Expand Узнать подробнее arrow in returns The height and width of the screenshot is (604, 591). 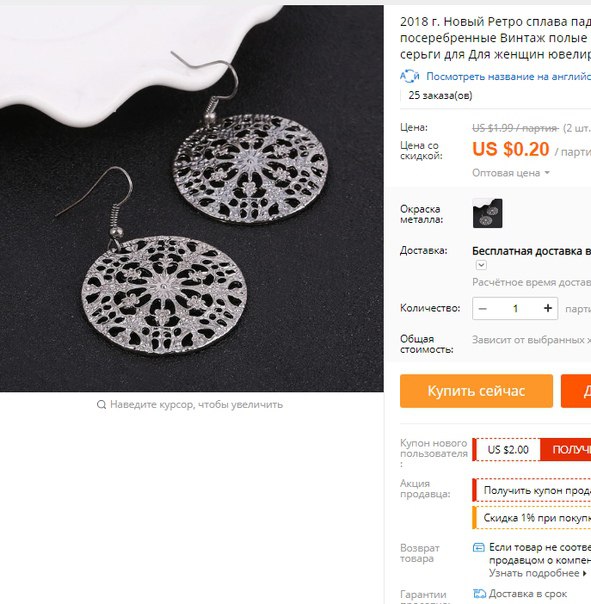[585, 573]
